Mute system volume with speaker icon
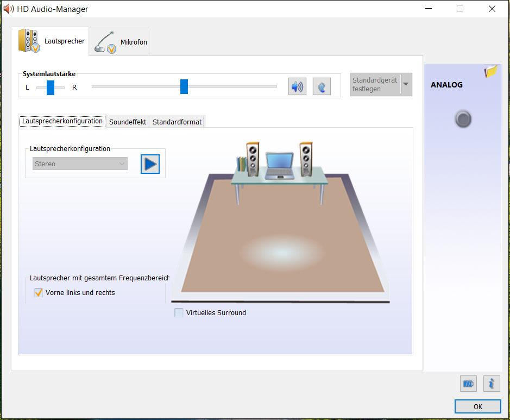This screenshot has width=510, height=420. [297, 86]
